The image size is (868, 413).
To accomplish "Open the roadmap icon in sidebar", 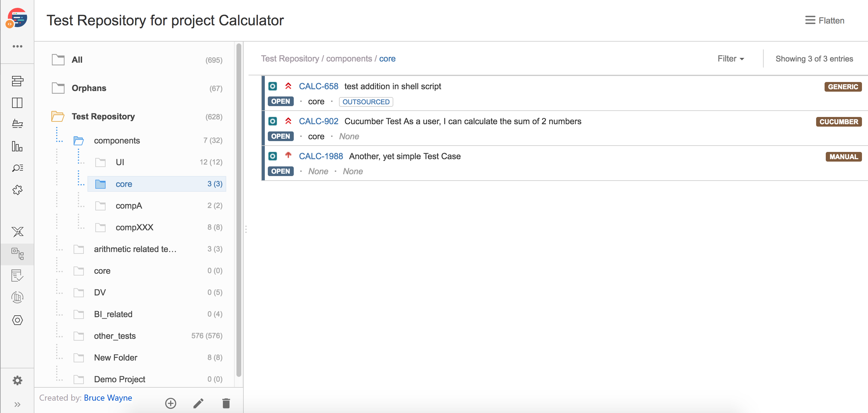I will click(17, 81).
